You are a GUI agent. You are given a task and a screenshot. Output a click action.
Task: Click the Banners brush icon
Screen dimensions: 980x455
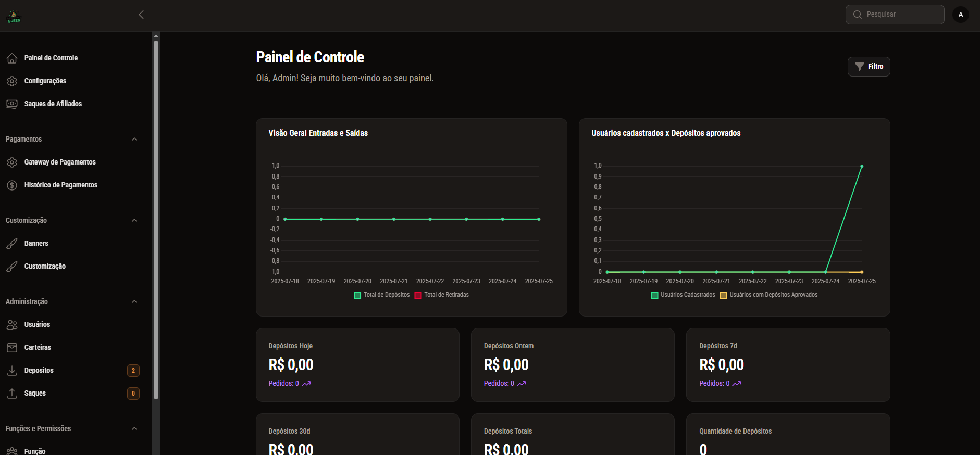pyautogui.click(x=12, y=244)
